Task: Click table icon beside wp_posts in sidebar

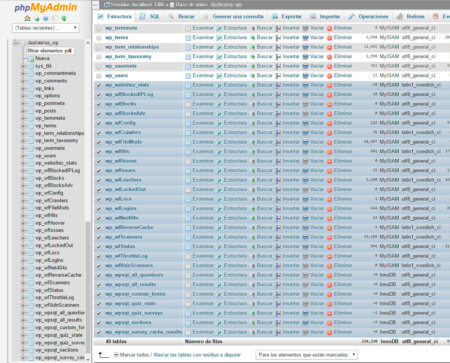Action: (x=31, y=111)
